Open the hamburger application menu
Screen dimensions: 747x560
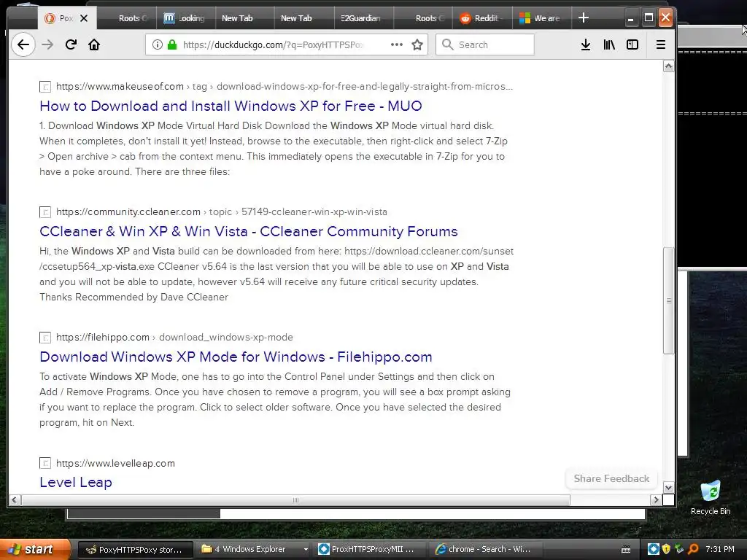click(x=661, y=44)
